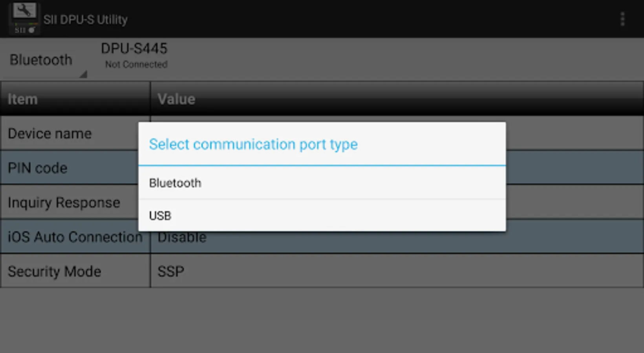Select the Inquiry Response row
This screenshot has height=353, width=644.
[64, 203]
